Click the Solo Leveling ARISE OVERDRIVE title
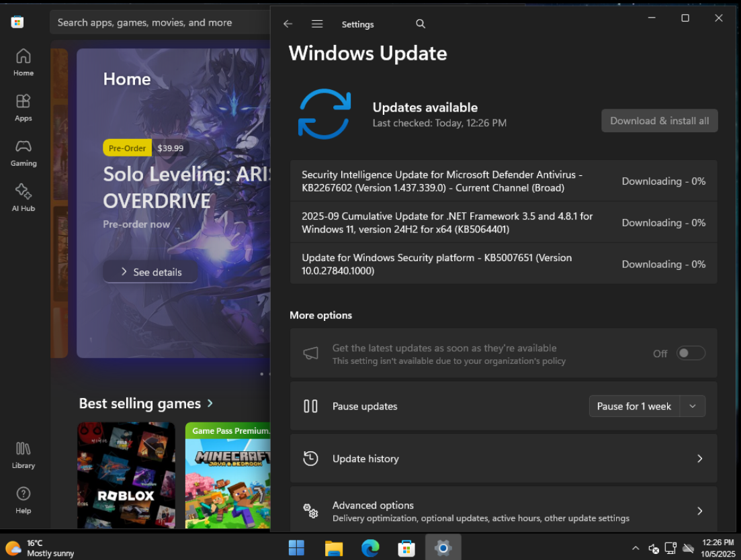Screen dimensions: 741x560 coord(187,187)
